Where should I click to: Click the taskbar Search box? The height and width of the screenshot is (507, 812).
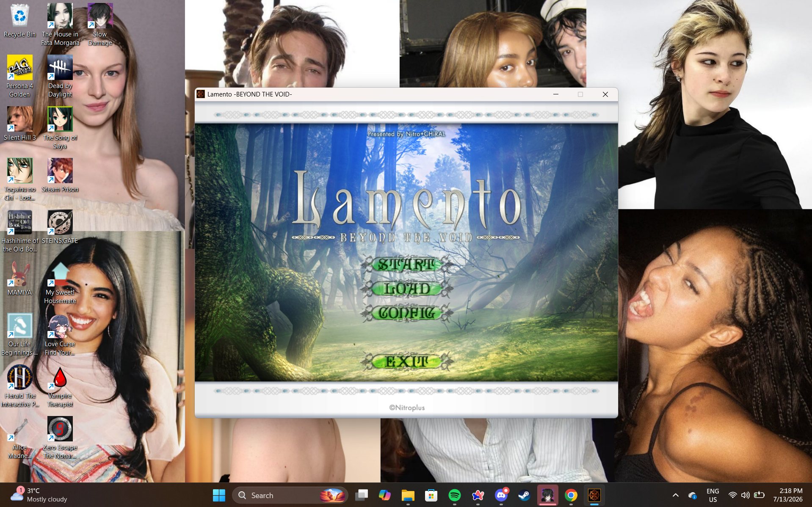click(290, 495)
